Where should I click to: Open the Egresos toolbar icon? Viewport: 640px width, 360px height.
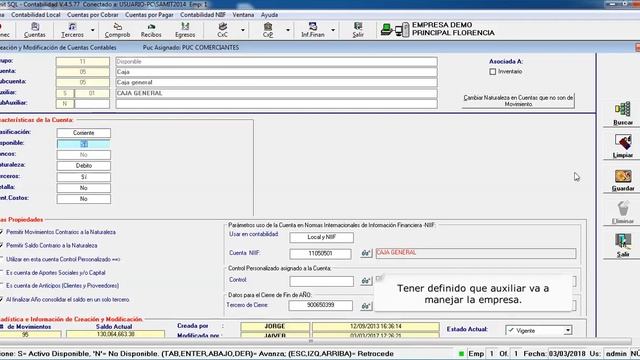point(185,30)
